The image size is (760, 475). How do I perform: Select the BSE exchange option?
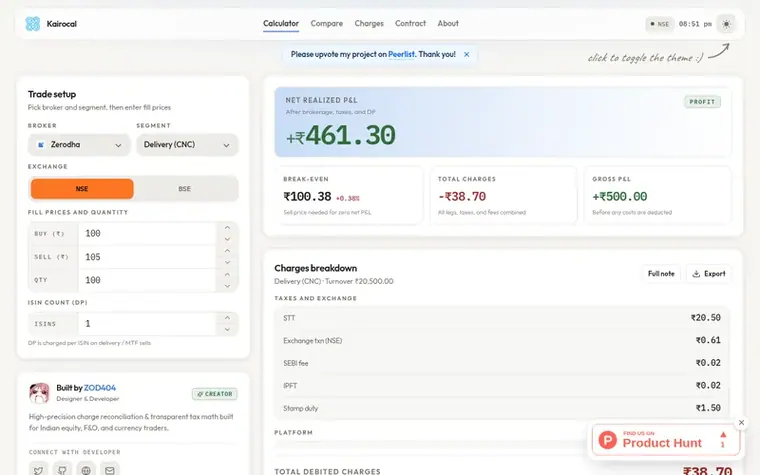coord(185,189)
